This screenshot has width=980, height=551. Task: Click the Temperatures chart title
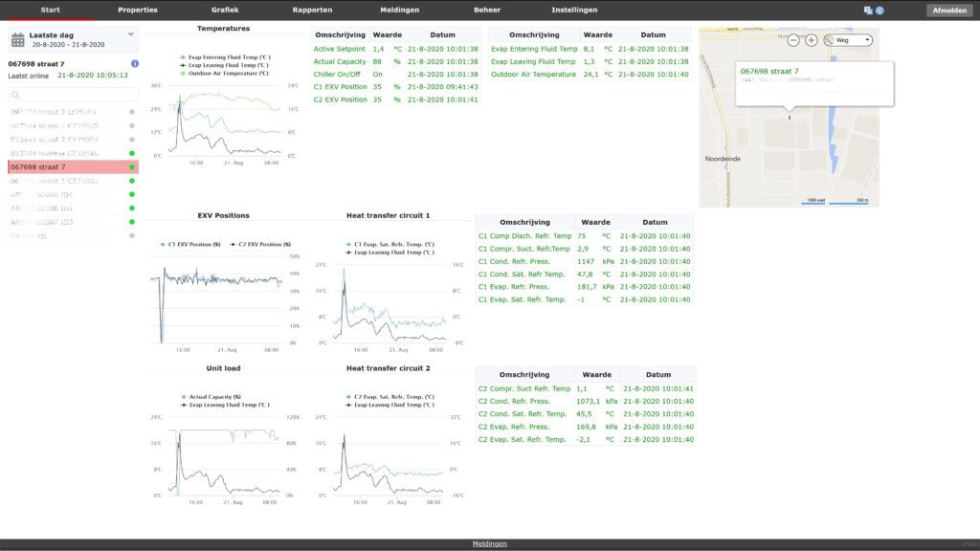(x=223, y=29)
